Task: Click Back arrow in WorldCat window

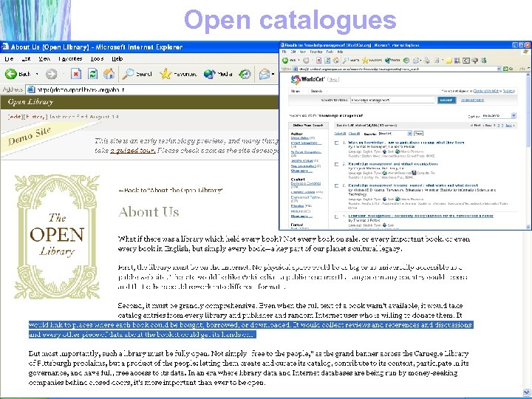Action: [284, 61]
